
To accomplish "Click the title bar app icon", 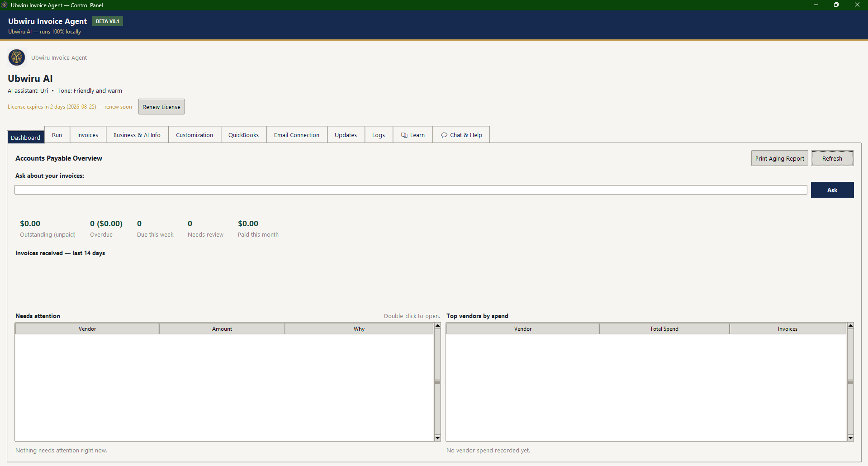I will pos(5,5).
